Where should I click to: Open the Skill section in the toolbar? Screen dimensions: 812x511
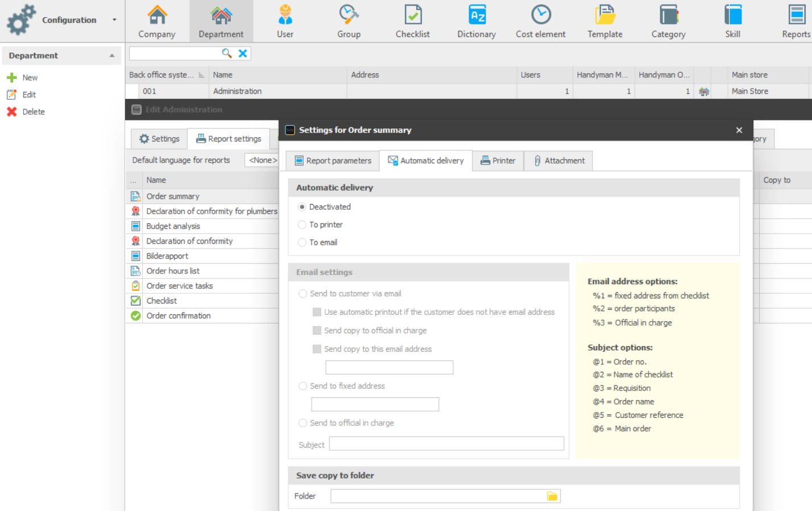pyautogui.click(x=733, y=22)
